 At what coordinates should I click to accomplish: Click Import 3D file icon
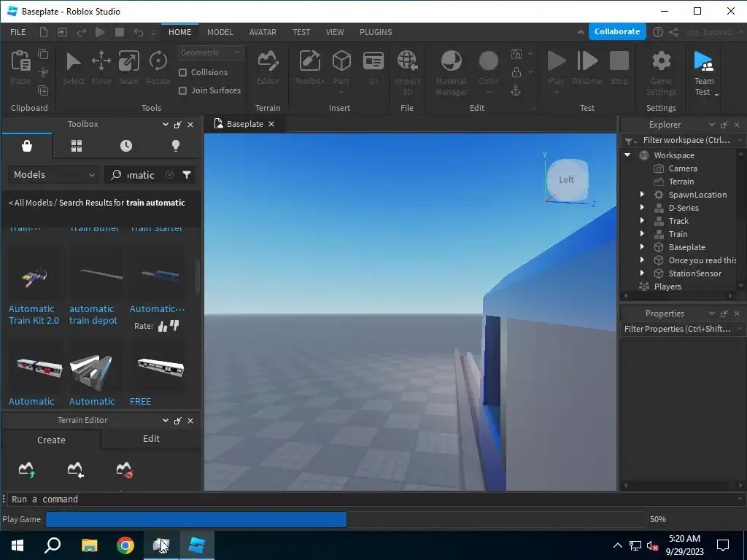(407, 72)
